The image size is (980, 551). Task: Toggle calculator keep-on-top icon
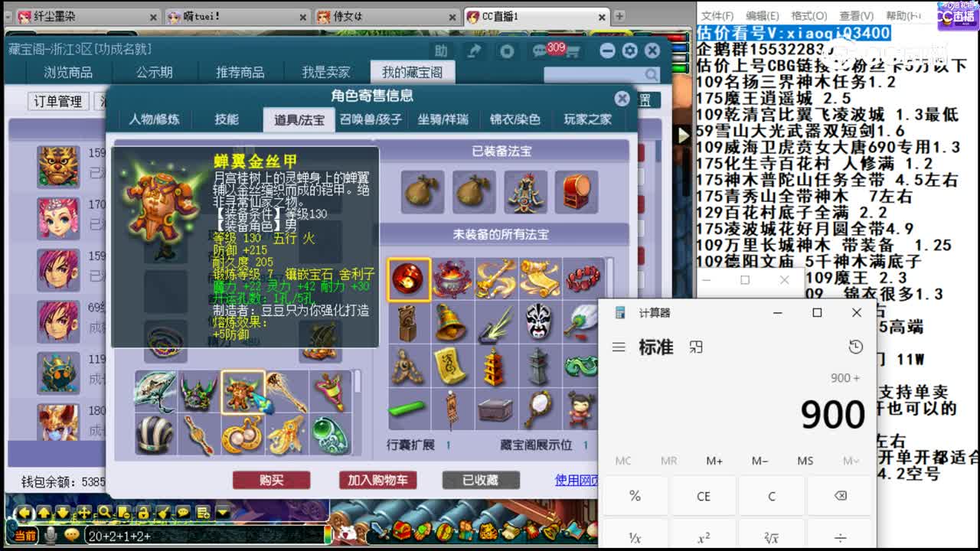[695, 347]
